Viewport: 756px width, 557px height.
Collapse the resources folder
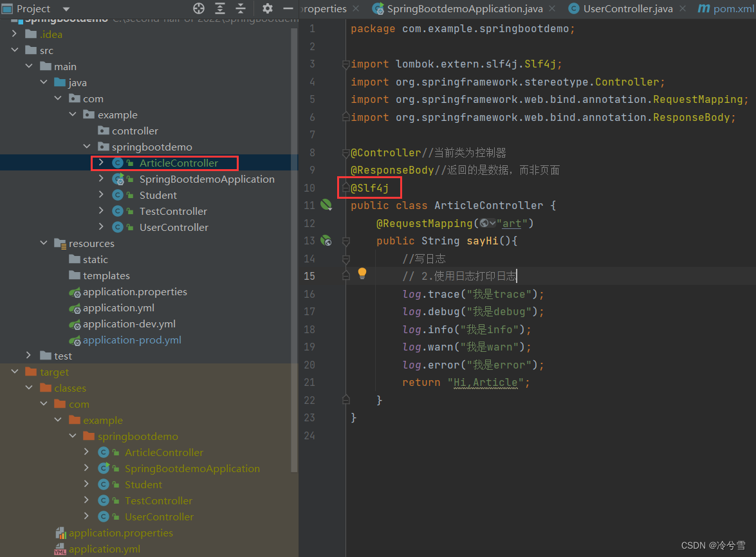pyautogui.click(x=43, y=243)
